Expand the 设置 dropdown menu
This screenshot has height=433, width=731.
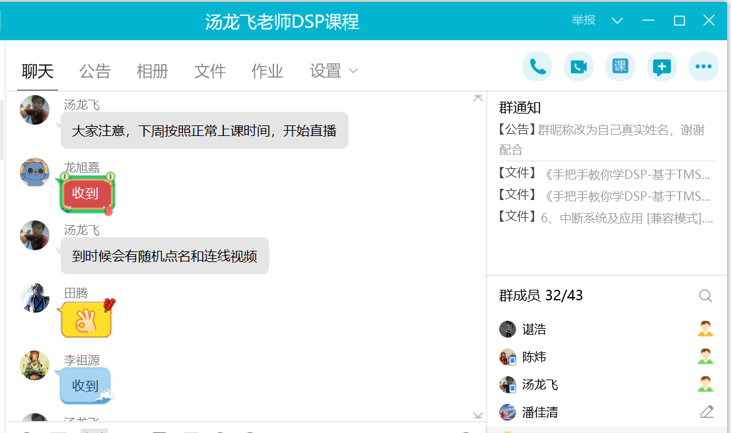tap(334, 71)
